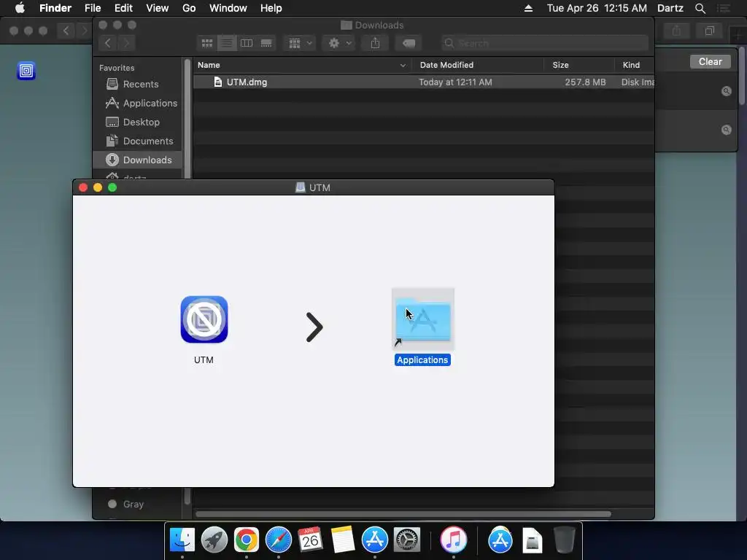Sort by the Kind column
Viewport: 747px width, 560px height.
631,65
